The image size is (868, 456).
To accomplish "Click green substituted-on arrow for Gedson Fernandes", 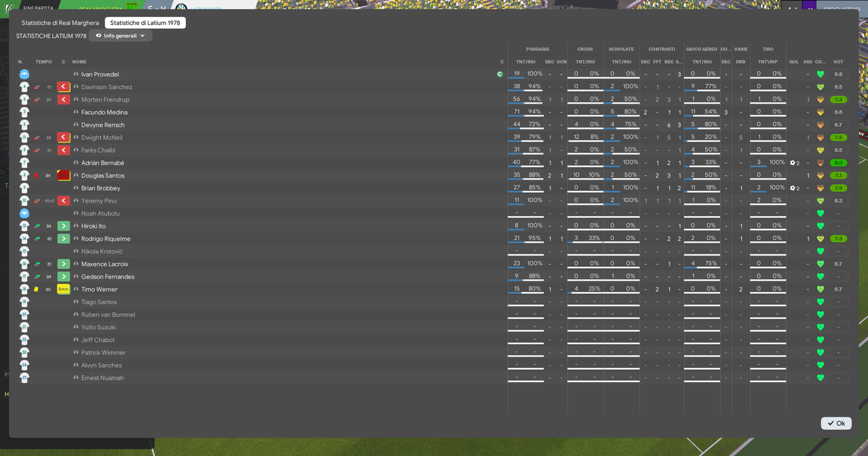I will click(63, 276).
